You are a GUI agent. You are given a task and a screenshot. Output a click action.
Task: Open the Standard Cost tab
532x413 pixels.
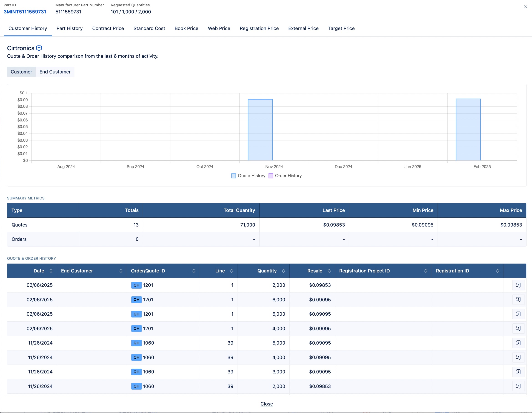point(149,28)
